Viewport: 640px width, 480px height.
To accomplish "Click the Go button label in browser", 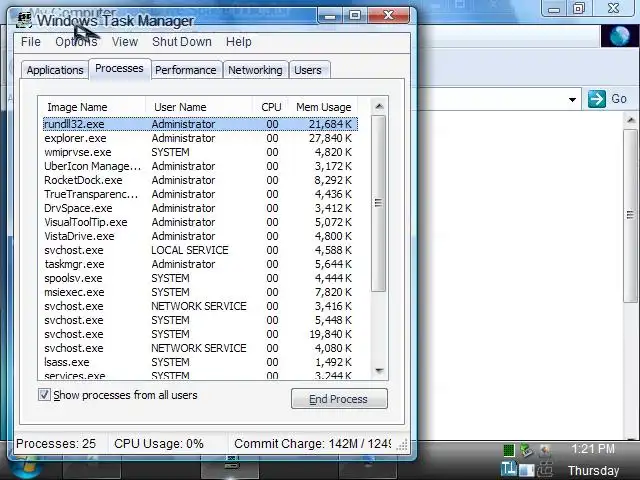I will tap(619, 99).
